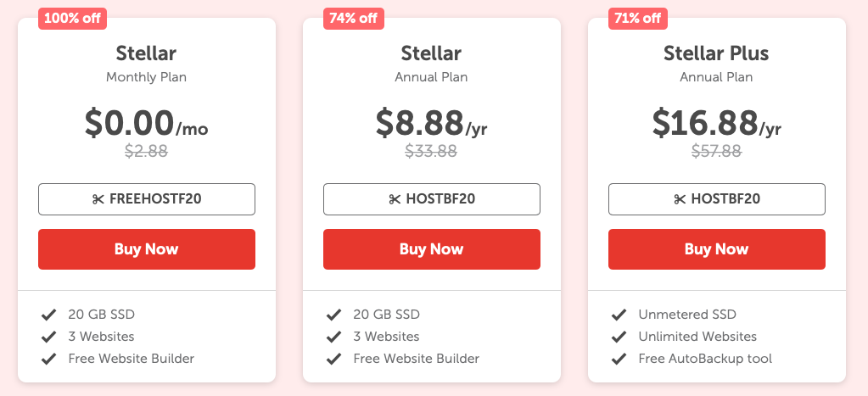Click checkmark by Annual Stellar's 20 GB SSD
This screenshot has width=868, height=396.
333,315
